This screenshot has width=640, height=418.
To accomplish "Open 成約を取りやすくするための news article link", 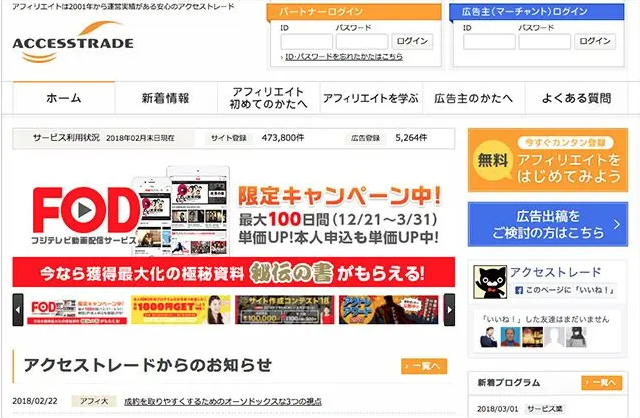I will (x=223, y=402).
